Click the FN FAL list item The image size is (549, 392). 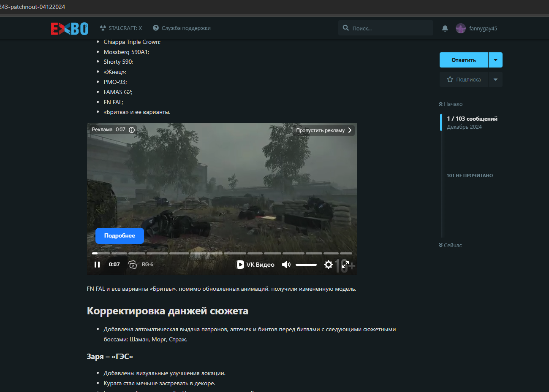[114, 103]
